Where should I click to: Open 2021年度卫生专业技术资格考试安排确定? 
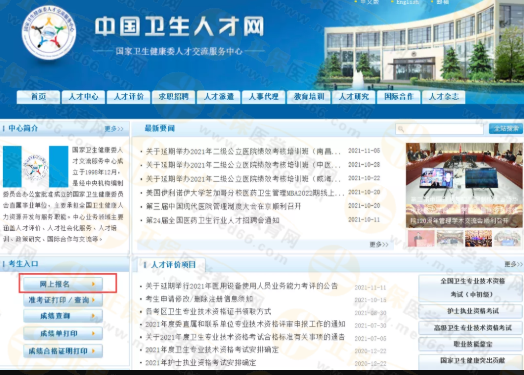212,350
